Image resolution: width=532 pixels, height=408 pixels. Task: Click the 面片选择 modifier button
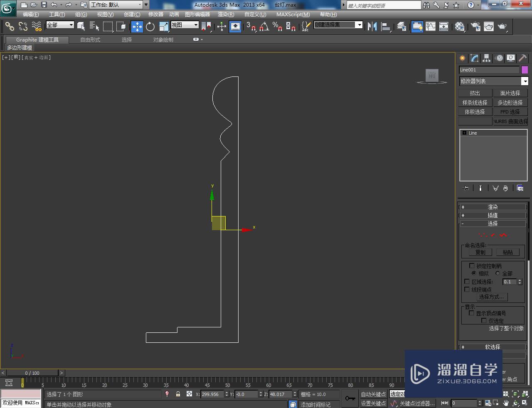pyautogui.click(x=510, y=93)
